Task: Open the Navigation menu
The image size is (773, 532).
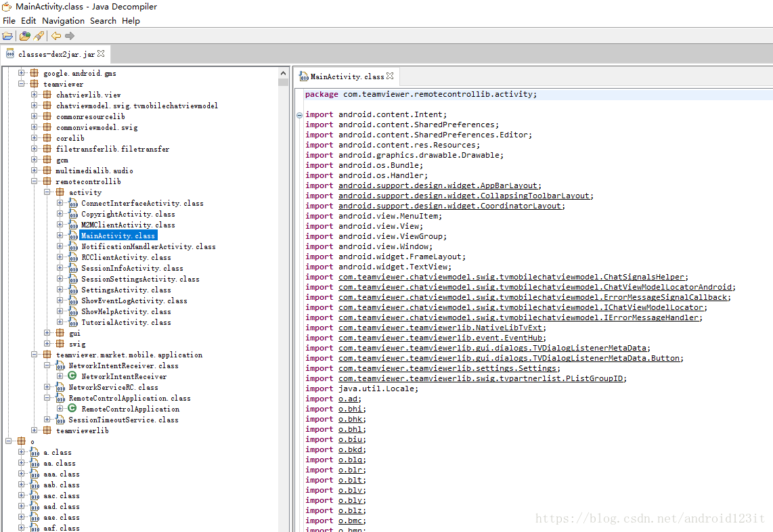Action: click(63, 21)
